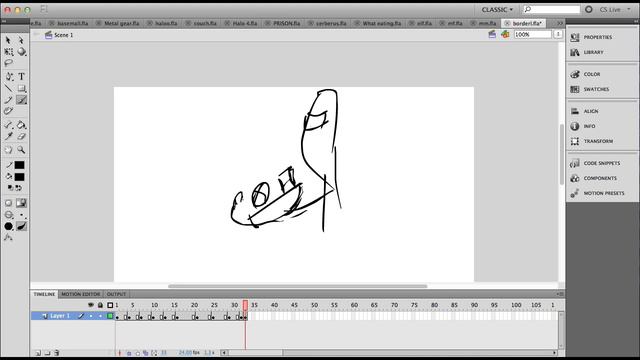The image size is (640, 360).
Task: Select the Pen tool
Action: (x=8, y=76)
